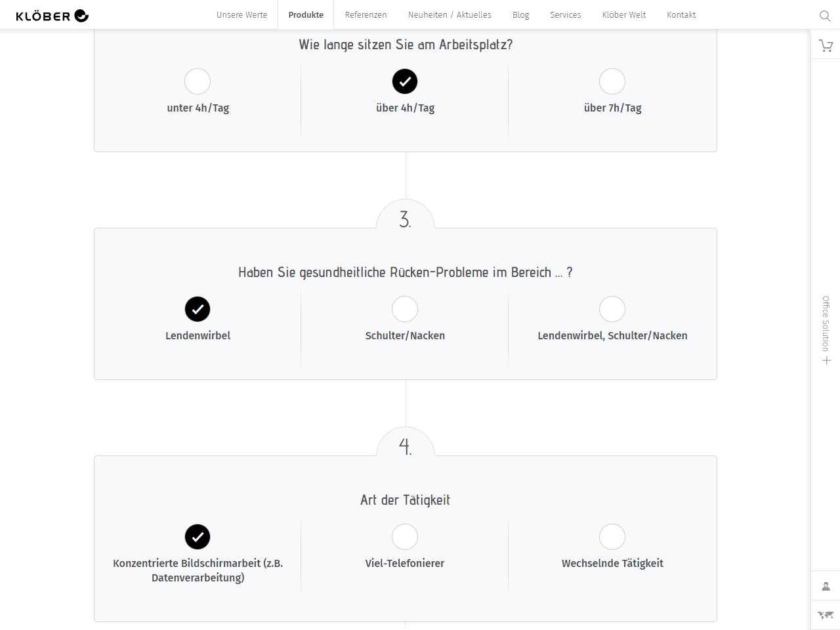Choose 'Wechselnde Tätigkeit' radio circle
This screenshot has height=630, width=840.
[x=612, y=537]
